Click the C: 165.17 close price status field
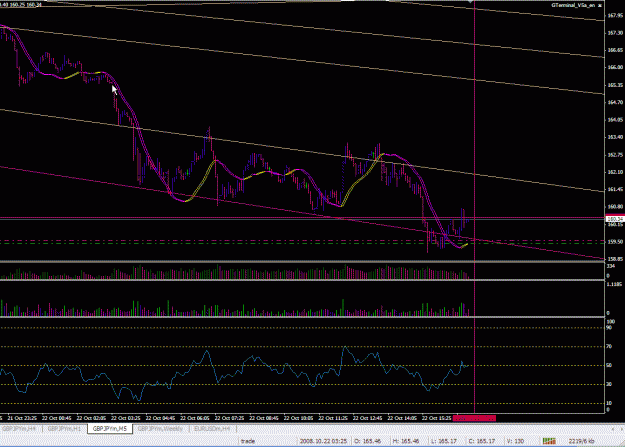Viewport: 625px width, 447px height. pos(482,441)
